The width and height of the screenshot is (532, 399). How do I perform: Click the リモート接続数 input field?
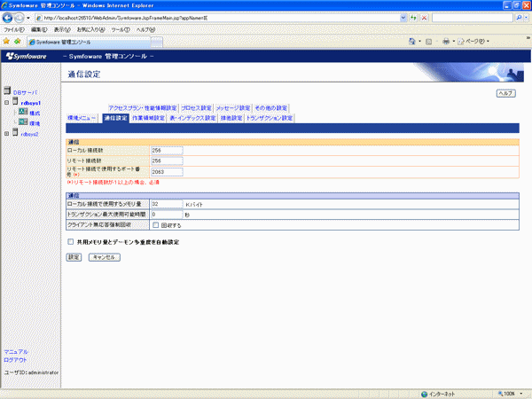click(x=167, y=160)
